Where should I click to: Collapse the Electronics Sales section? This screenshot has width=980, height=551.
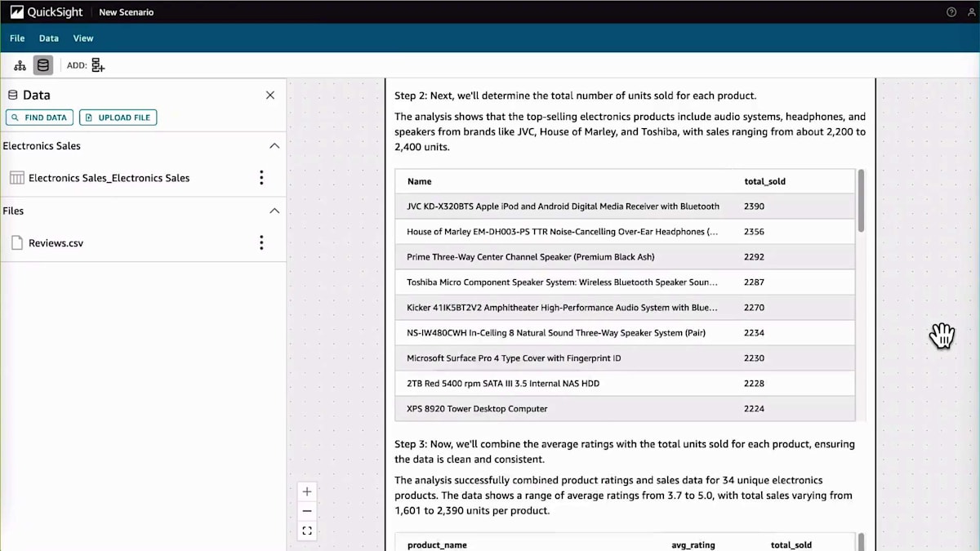(274, 146)
